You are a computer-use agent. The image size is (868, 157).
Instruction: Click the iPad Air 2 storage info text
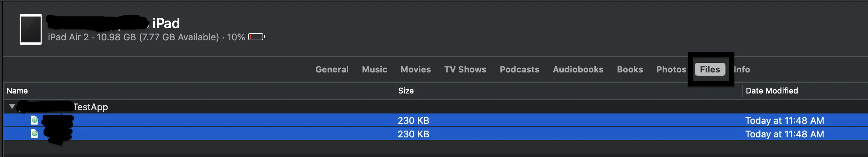point(133,37)
